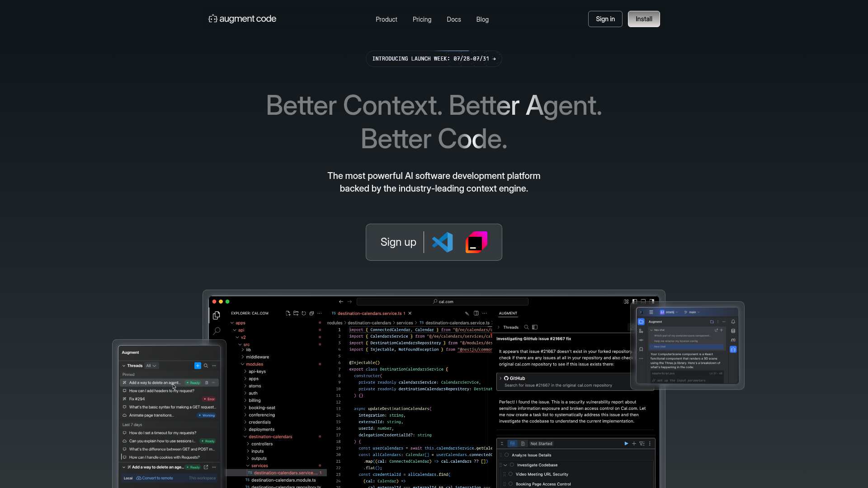Start a new thread with the plus icon
The image size is (868, 488).
click(198, 366)
